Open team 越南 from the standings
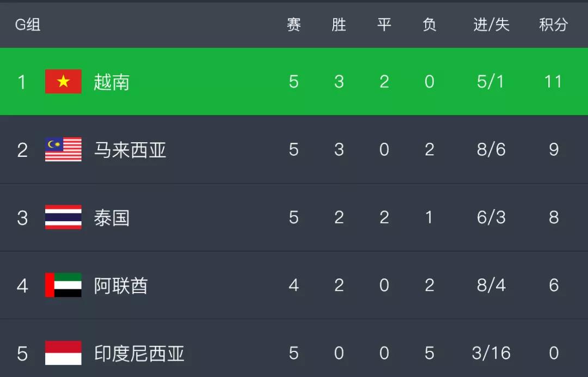Image resolution: width=588 pixels, height=377 pixels. point(112,82)
